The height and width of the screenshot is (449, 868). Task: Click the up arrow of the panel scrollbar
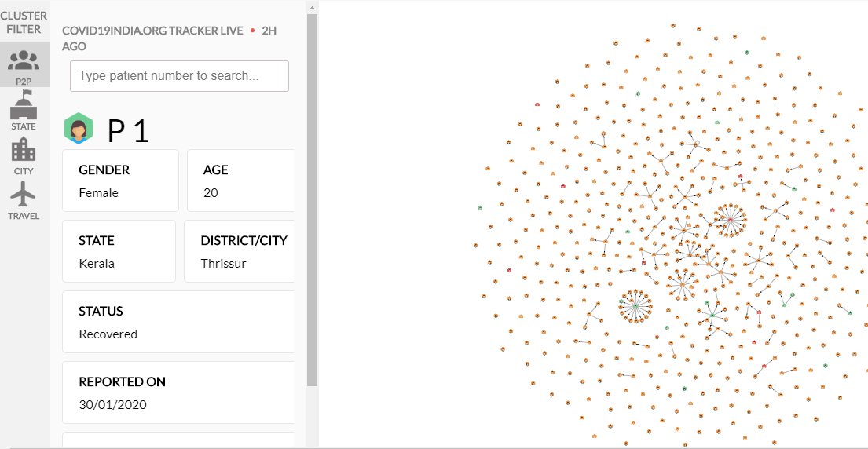click(x=312, y=8)
